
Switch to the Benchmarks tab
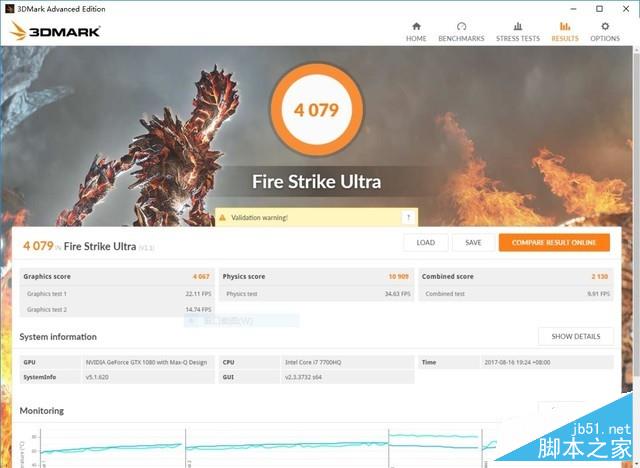(x=461, y=32)
